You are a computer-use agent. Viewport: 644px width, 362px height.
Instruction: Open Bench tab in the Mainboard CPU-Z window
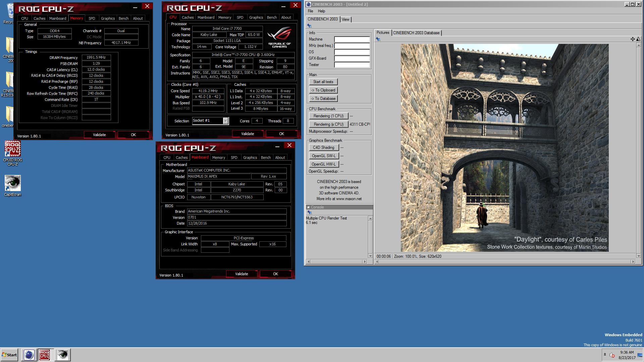click(x=266, y=158)
